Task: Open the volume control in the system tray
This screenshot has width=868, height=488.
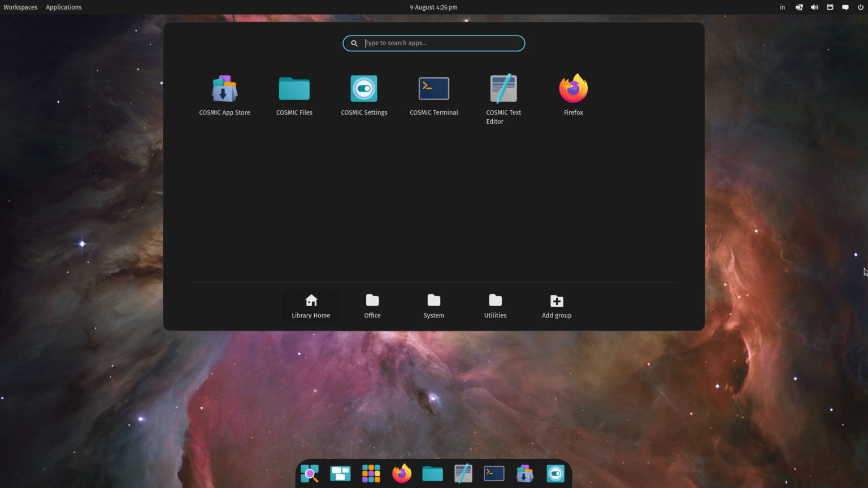Action: point(814,7)
